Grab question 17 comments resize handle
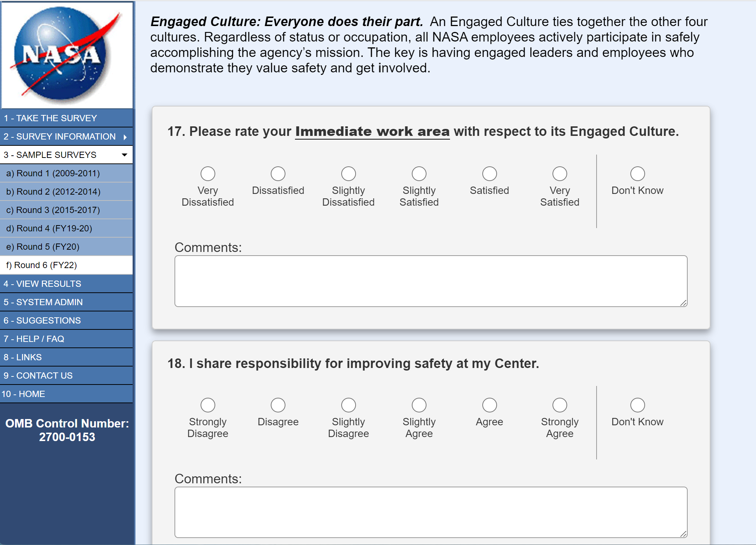Image resolution: width=756 pixels, height=545 pixels. pyautogui.click(x=683, y=303)
